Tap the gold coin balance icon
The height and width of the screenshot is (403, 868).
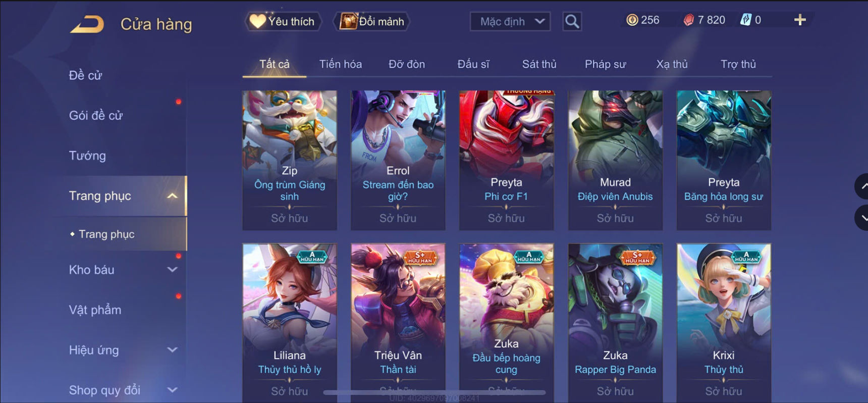point(632,20)
